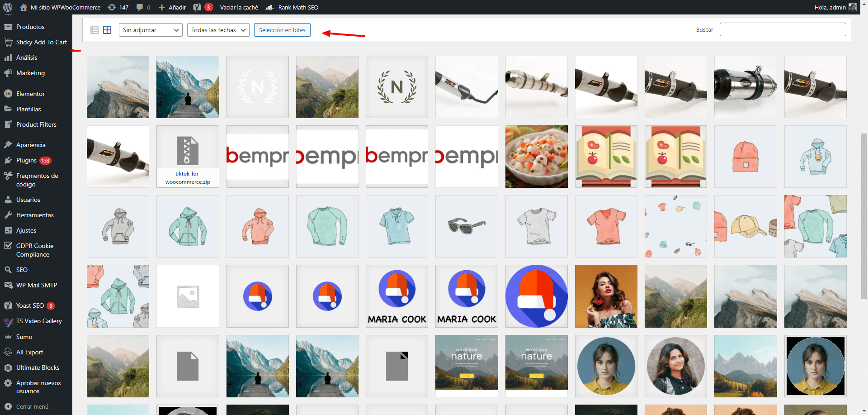This screenshot has height=415, width=868.
Task: Open the GDPR Cookie Compliance menu
Action: (x=36, y=250)
